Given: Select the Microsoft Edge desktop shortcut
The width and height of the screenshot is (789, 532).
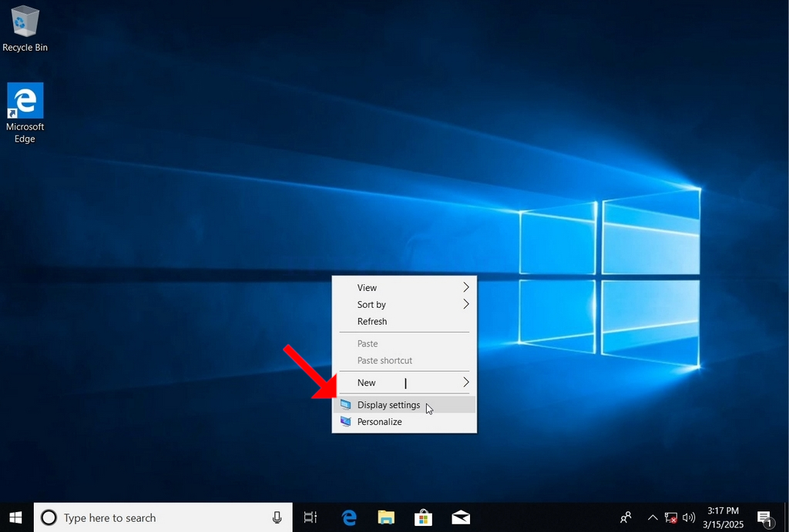Looking at the screenshot, I should click(25, 113).
